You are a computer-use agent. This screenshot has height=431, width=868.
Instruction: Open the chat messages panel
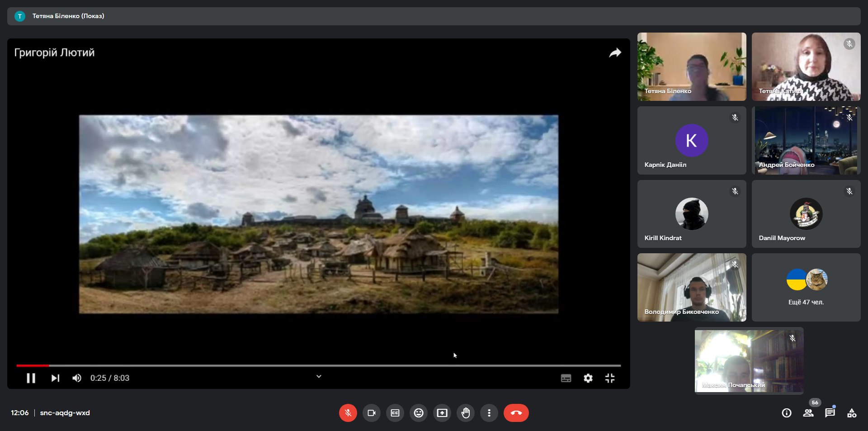[830, 413]
